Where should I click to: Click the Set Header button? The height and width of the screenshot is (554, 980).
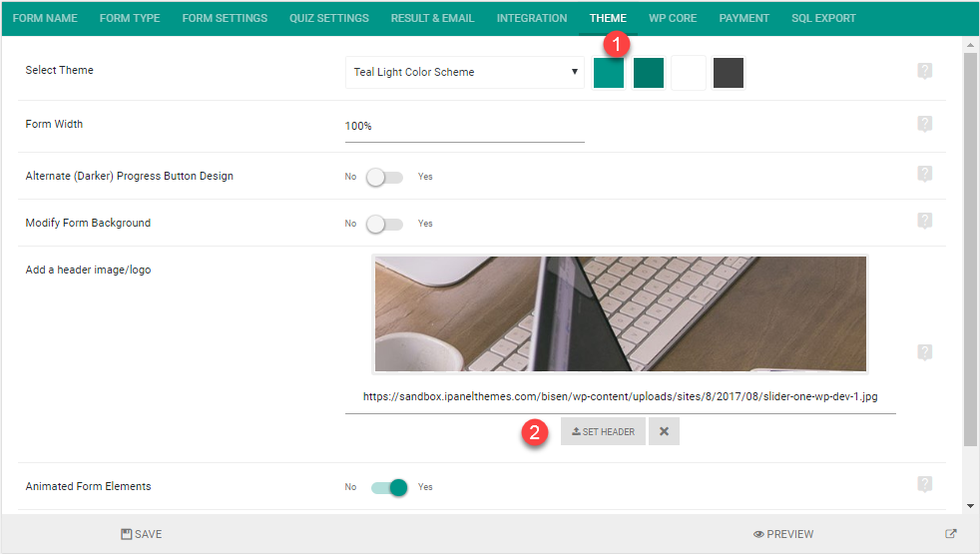click(x=603, y=431)
